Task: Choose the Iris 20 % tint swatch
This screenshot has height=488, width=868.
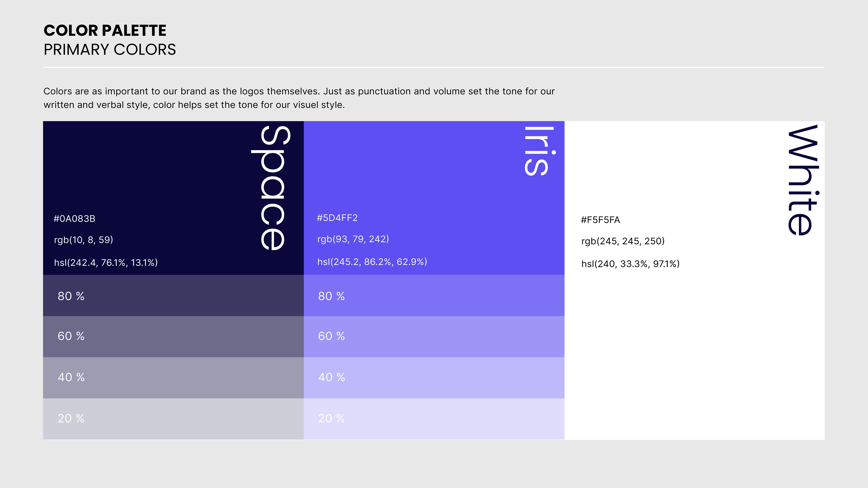Action: [434, 419]
